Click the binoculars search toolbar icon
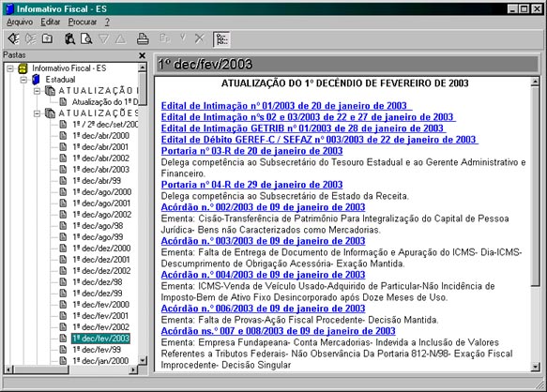This screenshot has width=547, height=392. (x=69, y=38)
